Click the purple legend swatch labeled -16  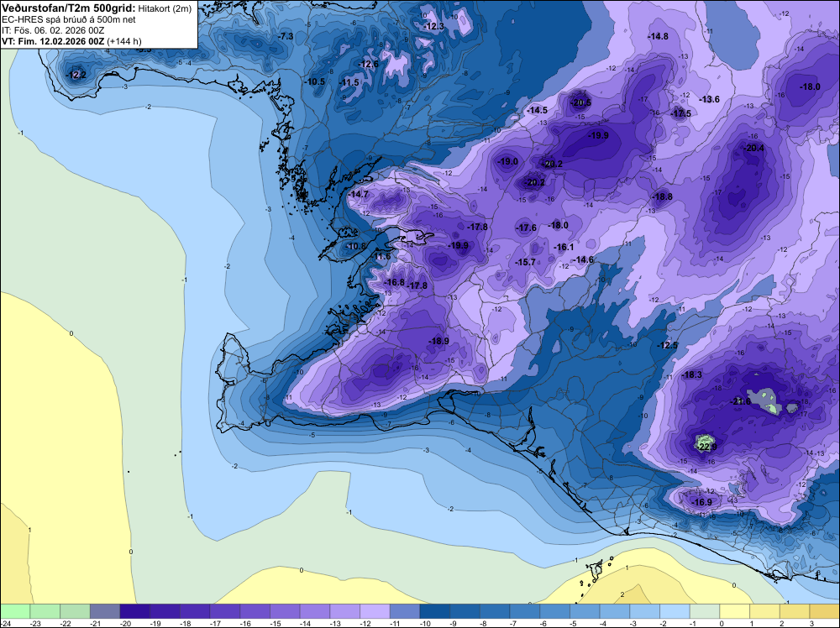(x=255, y=611)
